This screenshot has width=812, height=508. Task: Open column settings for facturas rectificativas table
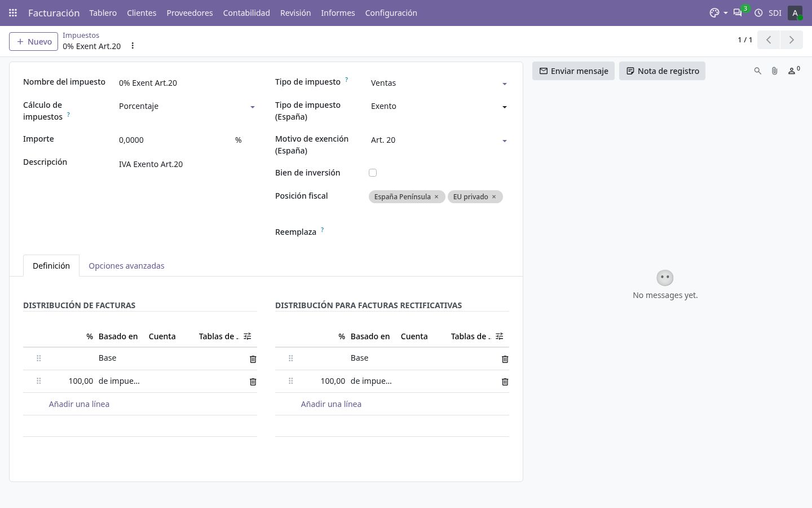click(x=499, y=336)
